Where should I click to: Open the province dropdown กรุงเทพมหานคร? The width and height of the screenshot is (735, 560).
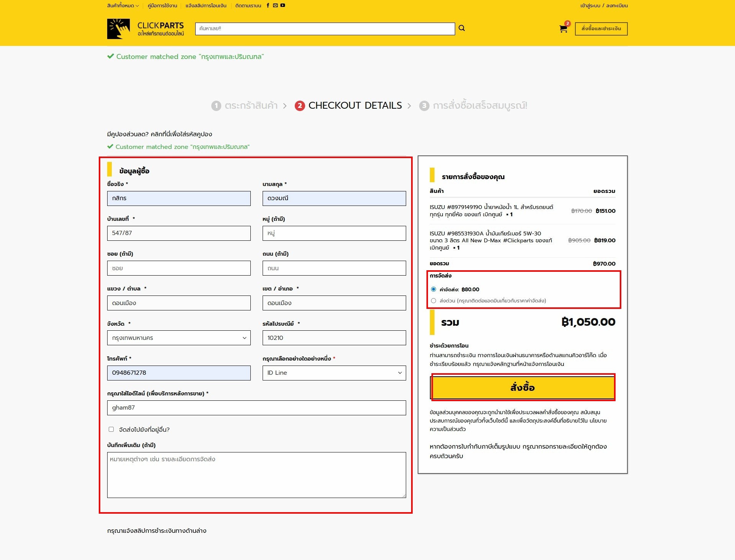click(x=179, y=338)
